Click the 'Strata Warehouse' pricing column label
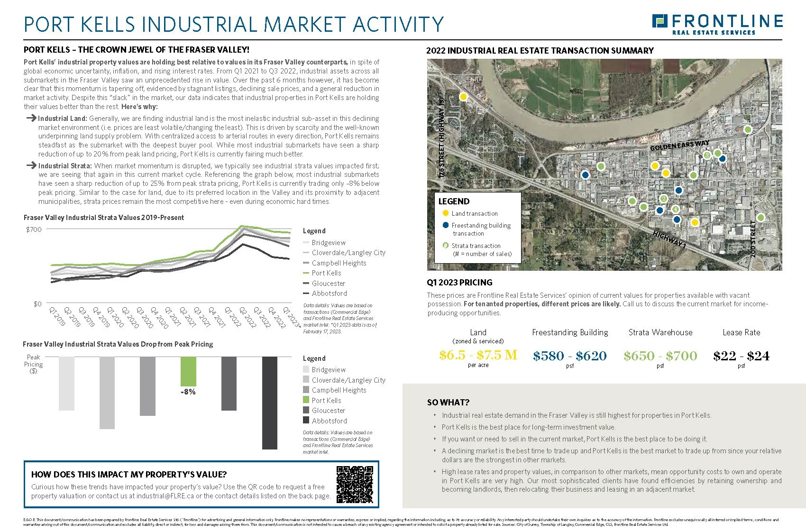 click(660, 333)
